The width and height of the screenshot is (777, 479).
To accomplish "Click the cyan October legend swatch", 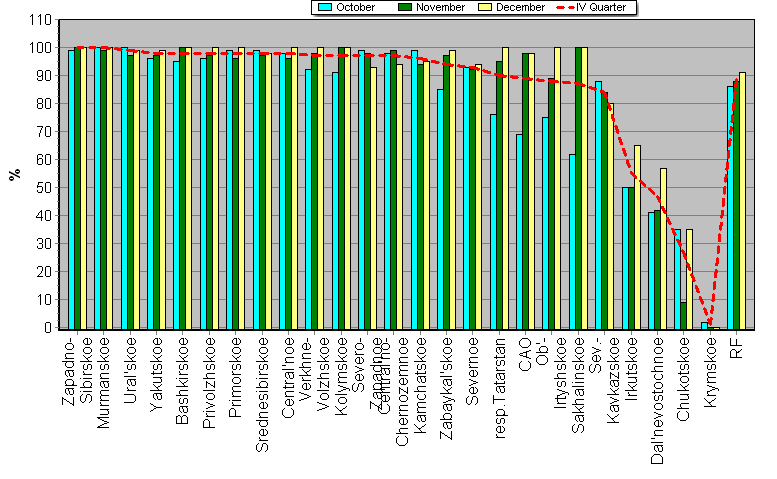I will click(324, 7).
